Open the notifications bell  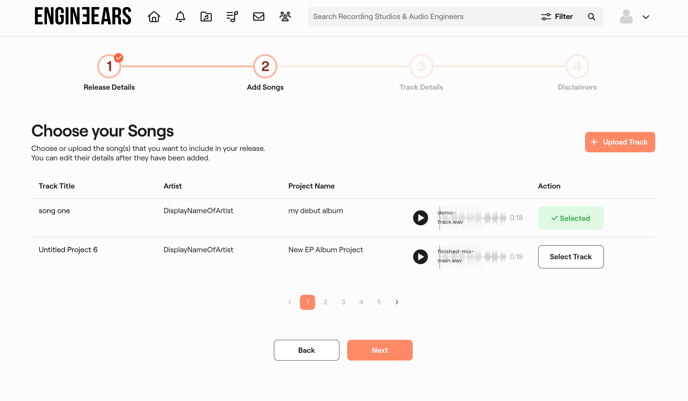click(x=180, y=17)
